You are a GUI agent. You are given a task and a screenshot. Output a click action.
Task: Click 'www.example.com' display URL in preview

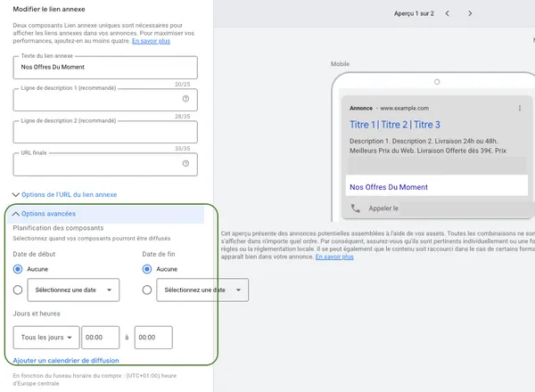[404, 109]
